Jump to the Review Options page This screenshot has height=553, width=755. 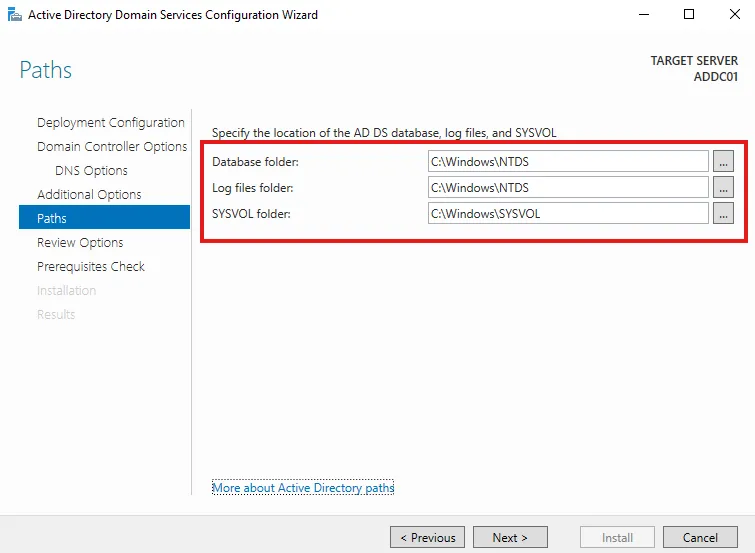pyautogui.click(x=80, y=243)
